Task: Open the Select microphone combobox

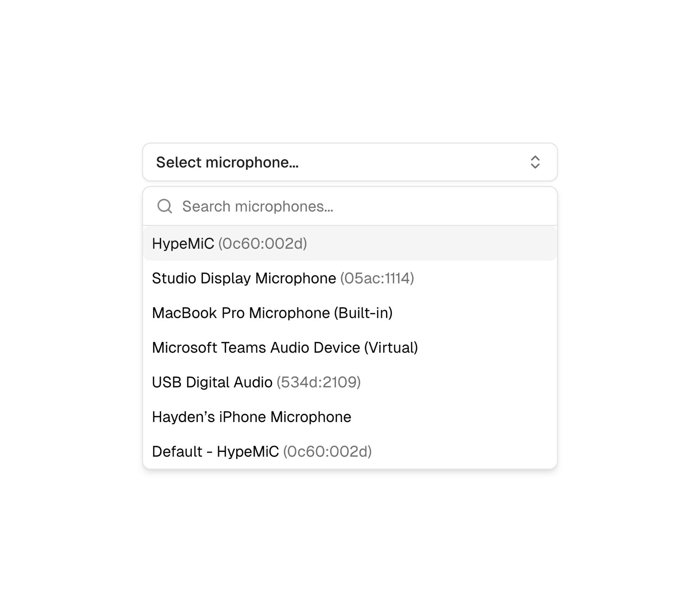Action: [x=349, y=162]
